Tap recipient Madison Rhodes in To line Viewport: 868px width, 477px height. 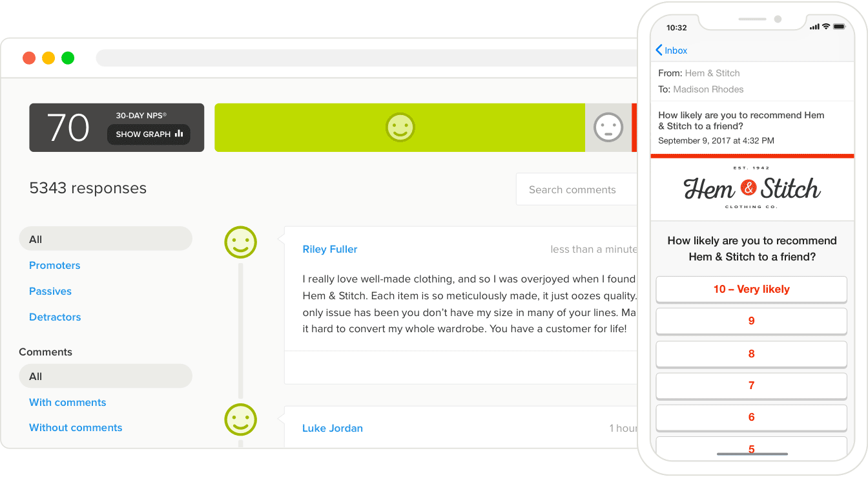tap(708, 89)
